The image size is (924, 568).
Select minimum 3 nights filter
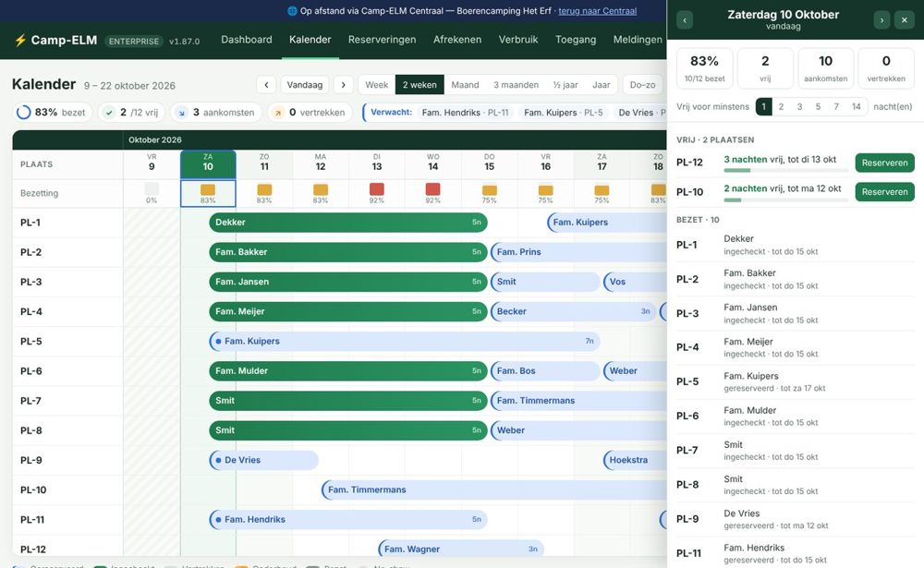[x=799, y=106]
